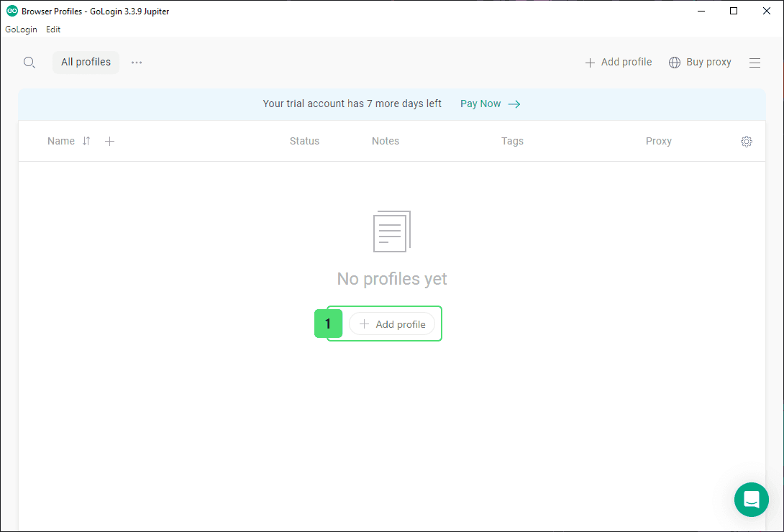The image size is (784, 532).
Task: Open the GoLogin menu
Action: click(x=21, y=29)
